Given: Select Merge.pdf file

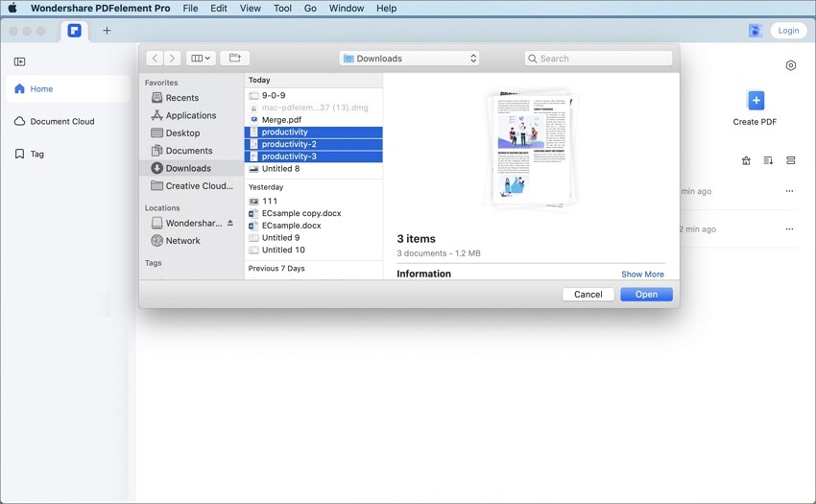Looking at the screenshot, I should coord(314,120).
